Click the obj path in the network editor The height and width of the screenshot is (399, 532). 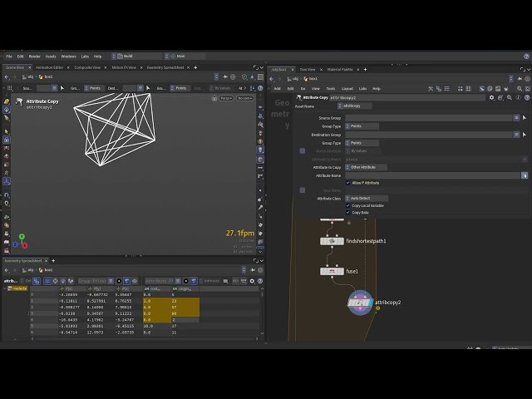293,79
